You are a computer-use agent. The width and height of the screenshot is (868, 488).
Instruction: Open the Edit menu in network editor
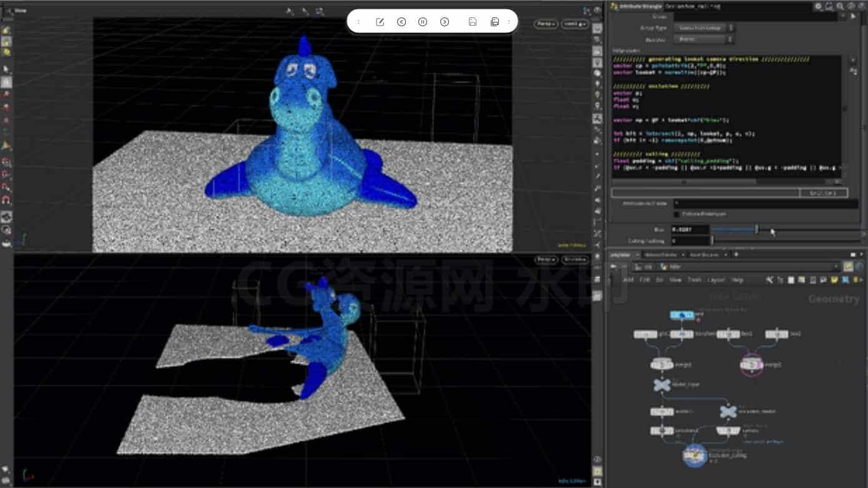tap(644, 280)
